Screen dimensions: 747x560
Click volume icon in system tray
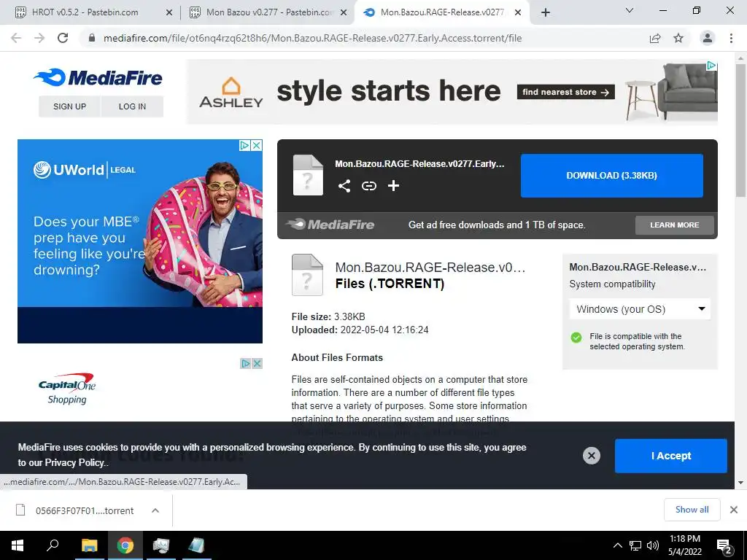coord(653,545)
